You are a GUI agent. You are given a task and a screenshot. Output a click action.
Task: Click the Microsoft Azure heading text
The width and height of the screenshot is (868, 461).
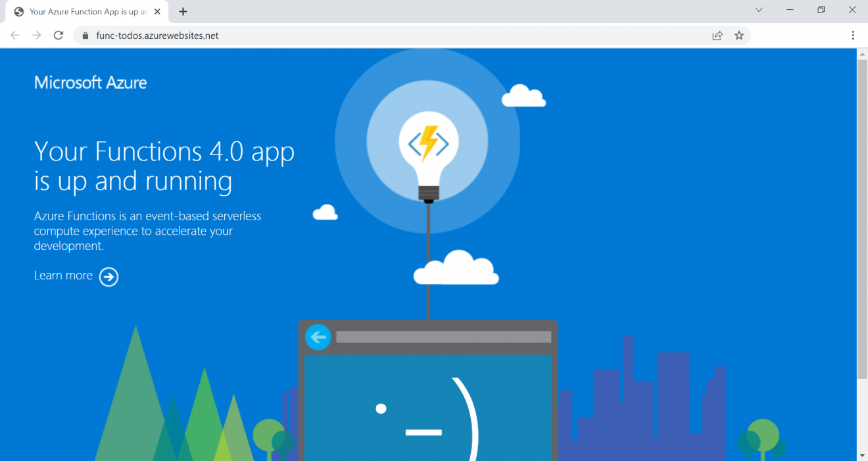point(90,82)
